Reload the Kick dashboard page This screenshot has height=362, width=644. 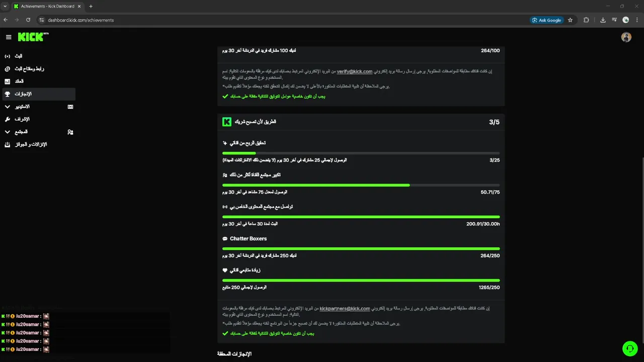28,20
